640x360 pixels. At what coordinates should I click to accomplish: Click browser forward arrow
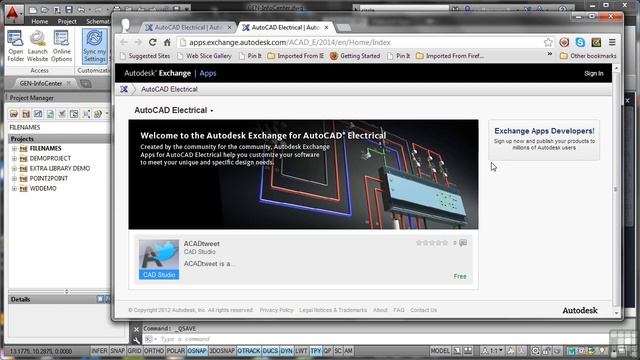point(138,42)
